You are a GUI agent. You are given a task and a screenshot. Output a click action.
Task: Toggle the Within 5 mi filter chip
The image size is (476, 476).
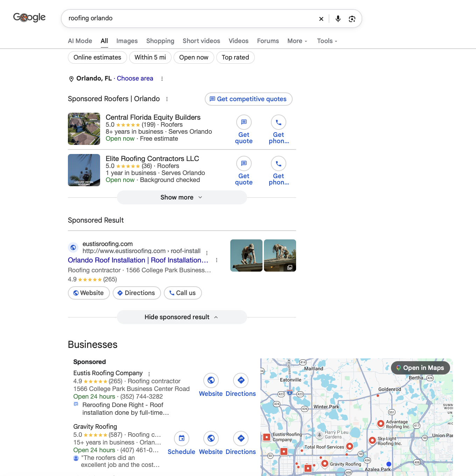(x=150, y=57)
